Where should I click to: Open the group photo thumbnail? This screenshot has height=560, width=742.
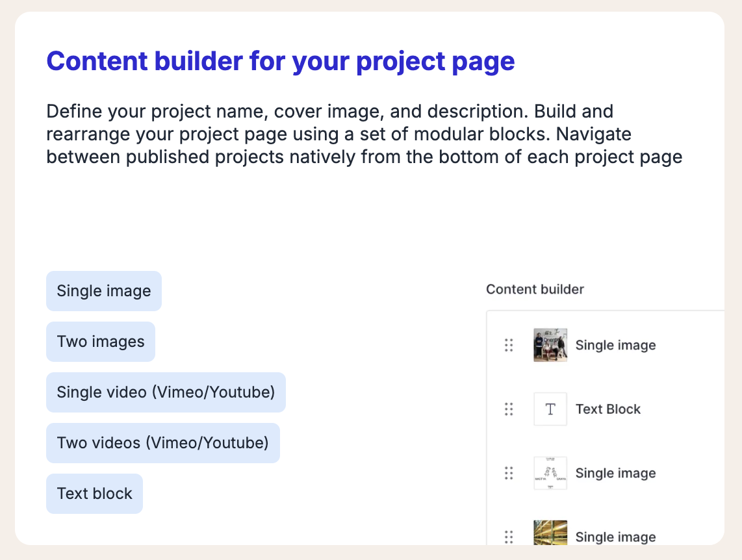click(550, 345)
